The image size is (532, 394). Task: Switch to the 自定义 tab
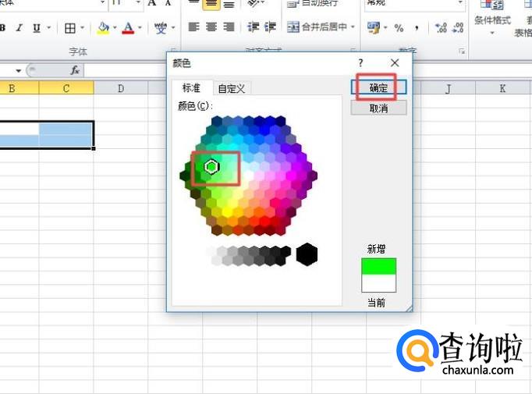pyautogui.click(x=232, y=88)
